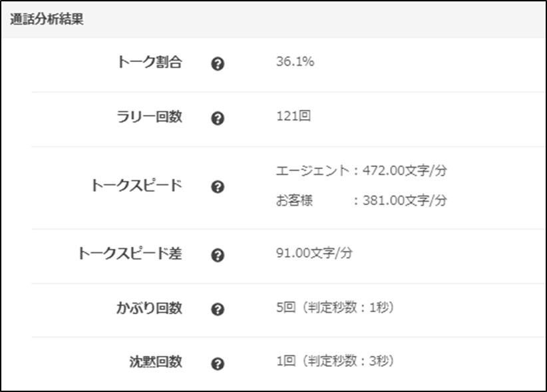Open the トークスピード help icon
547x392 pixels.
click(x=218, y=187)
